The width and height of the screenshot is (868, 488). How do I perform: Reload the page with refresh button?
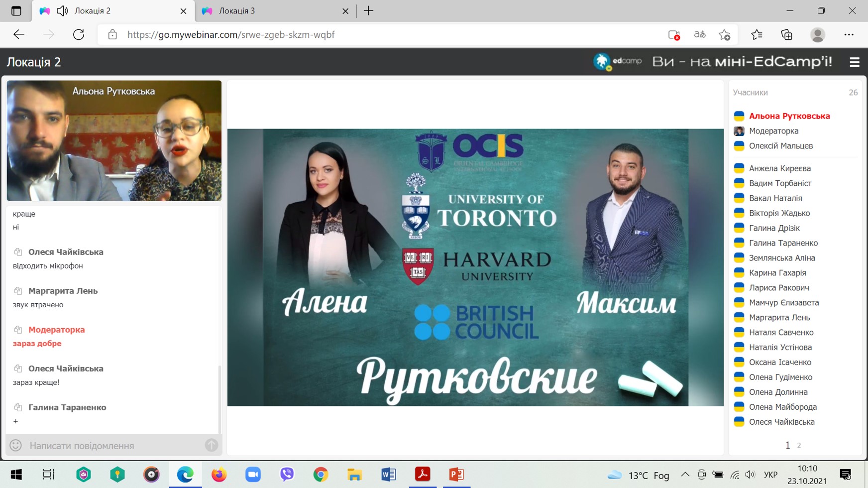point(79,34)
